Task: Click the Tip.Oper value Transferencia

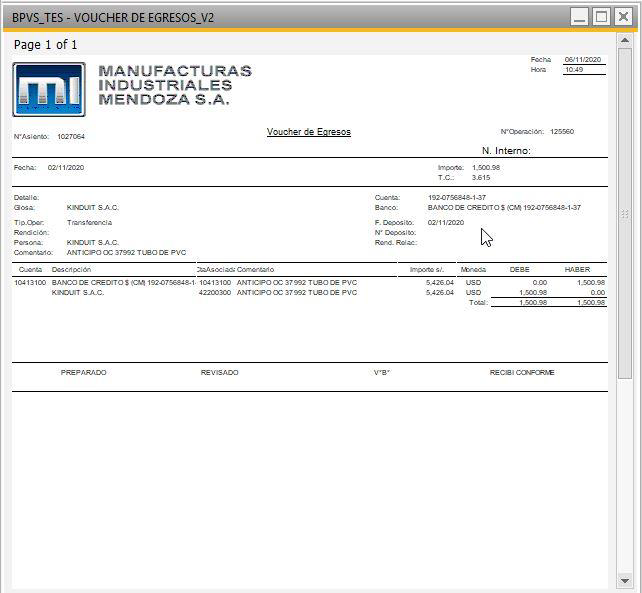Action: point(89,222)
